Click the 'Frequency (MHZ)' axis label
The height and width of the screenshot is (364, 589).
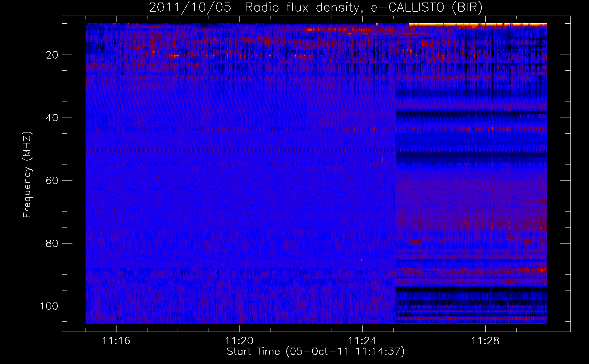coord(28,175)
